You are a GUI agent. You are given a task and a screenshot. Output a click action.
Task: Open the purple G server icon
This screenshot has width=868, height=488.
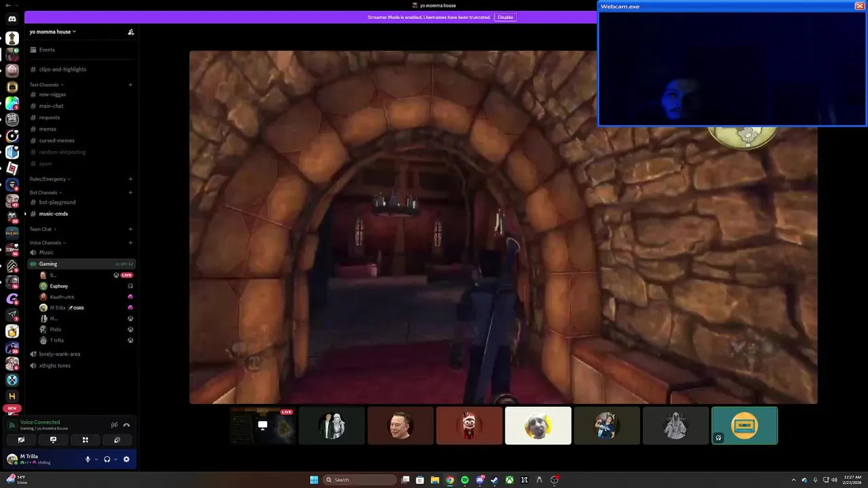tap(12, 299)
